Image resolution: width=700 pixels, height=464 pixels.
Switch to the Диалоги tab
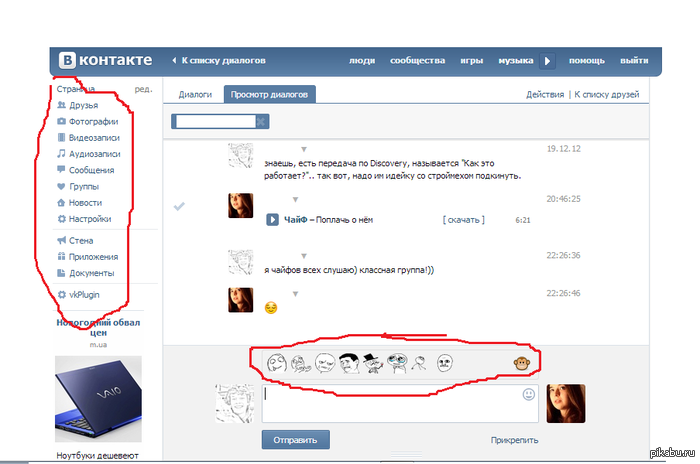195,94
